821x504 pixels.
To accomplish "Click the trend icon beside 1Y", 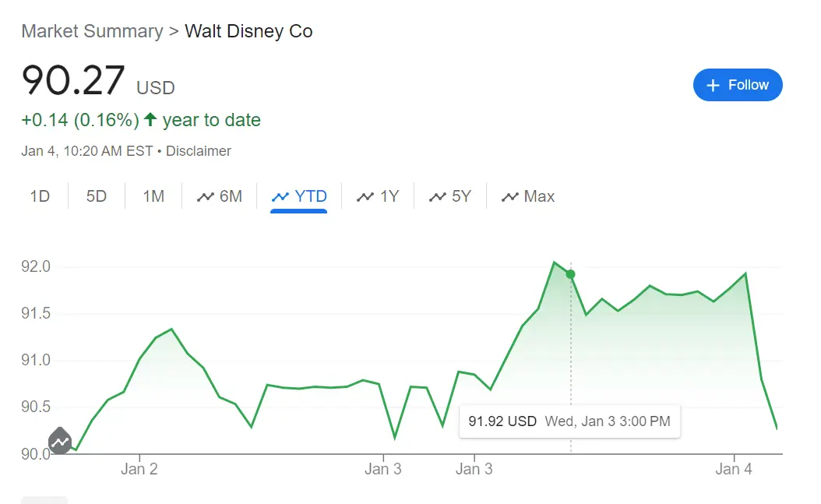I will click(365, 197).
